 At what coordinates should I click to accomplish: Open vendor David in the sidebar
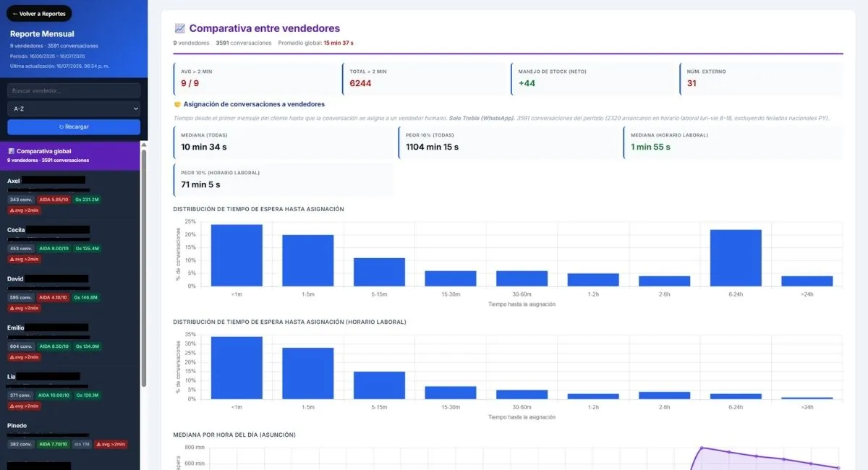70,293
